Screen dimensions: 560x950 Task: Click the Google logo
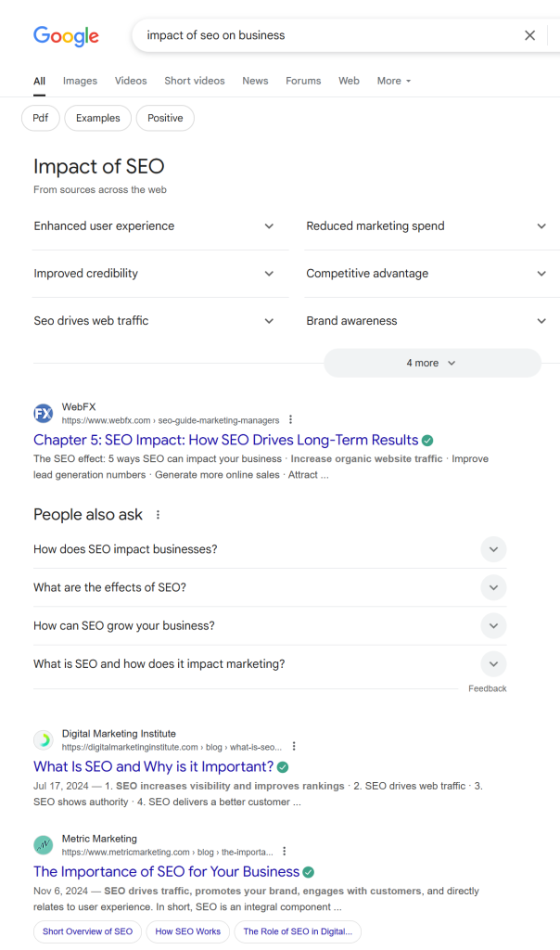tap(66, 36)
